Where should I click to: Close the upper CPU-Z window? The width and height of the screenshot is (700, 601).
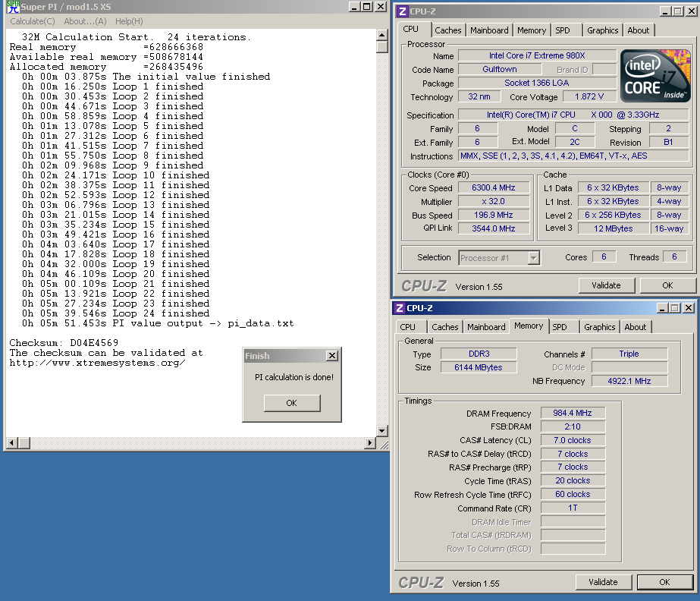click(691, 11)
